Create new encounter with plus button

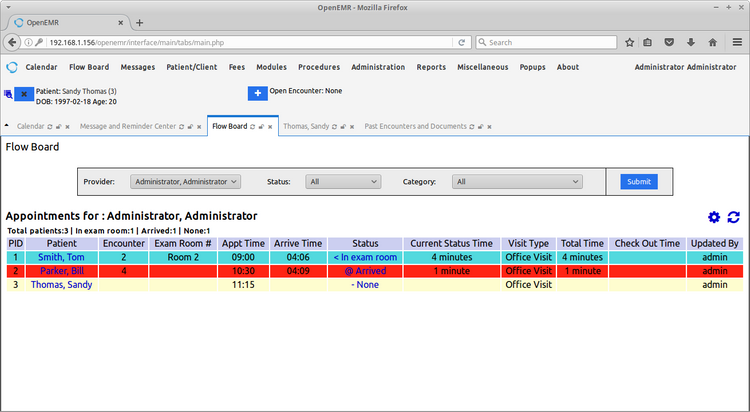click(x=257, y=93)
